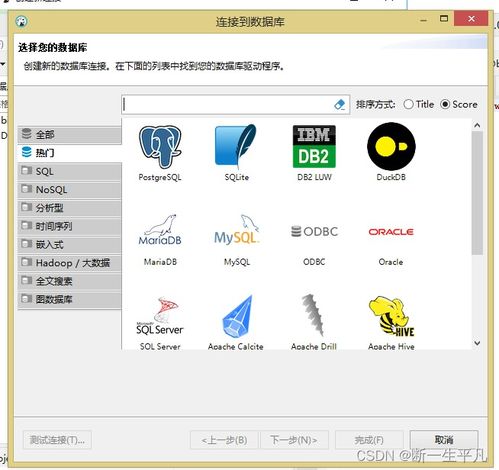Pick the IBM DB2 LUW driver
Viewport: 499px width, 470px height.
[x=314, y=146]
